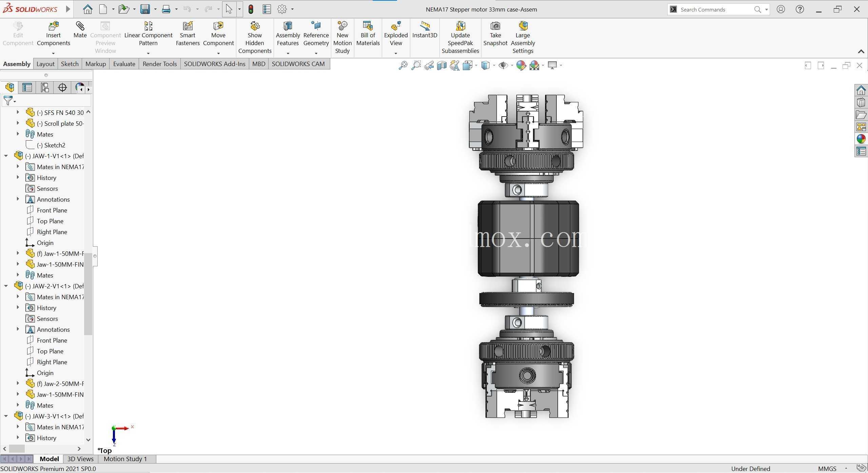Viewport: 868px width, 473px height.
Task: Switch to the Evaluate ribbon tab
Action: coord(124,64)
